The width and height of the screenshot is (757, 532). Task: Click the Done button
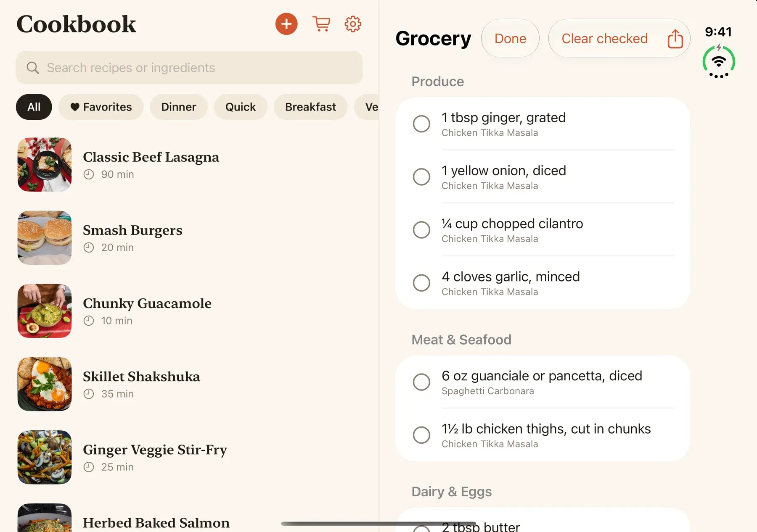click(510, 39)
